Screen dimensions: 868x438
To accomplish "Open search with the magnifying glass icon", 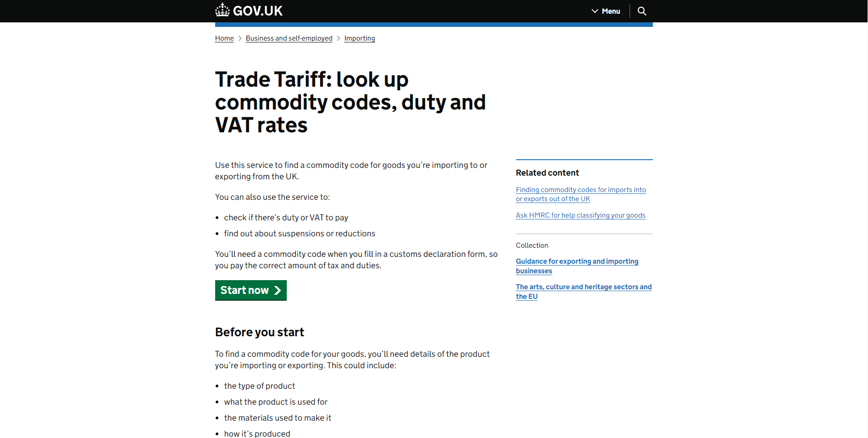I will 642,11.
